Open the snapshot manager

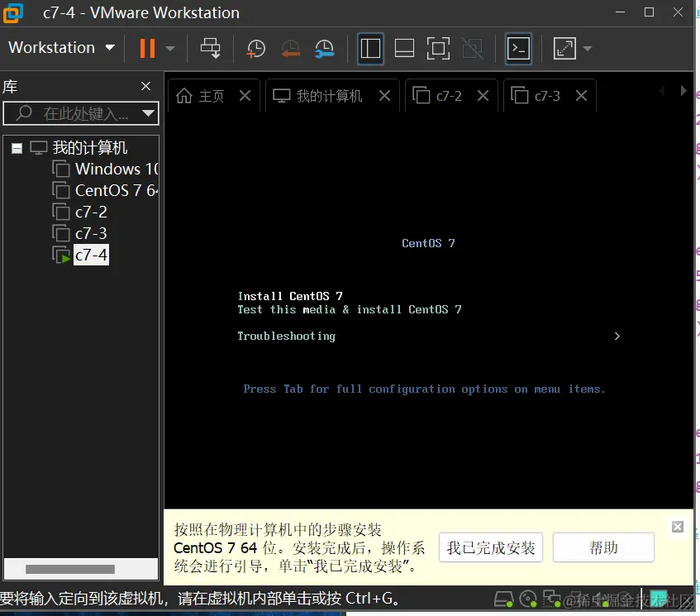click(x=325, y=49)
